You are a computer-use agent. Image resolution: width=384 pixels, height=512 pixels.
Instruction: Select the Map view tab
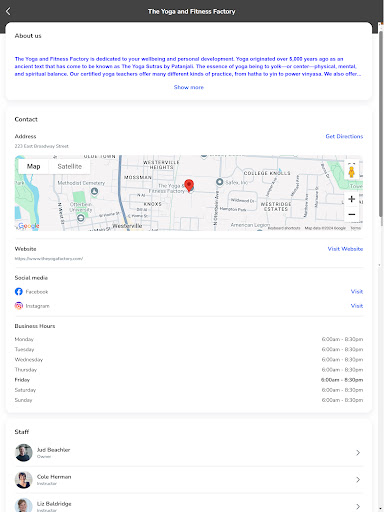pos(33,166)
